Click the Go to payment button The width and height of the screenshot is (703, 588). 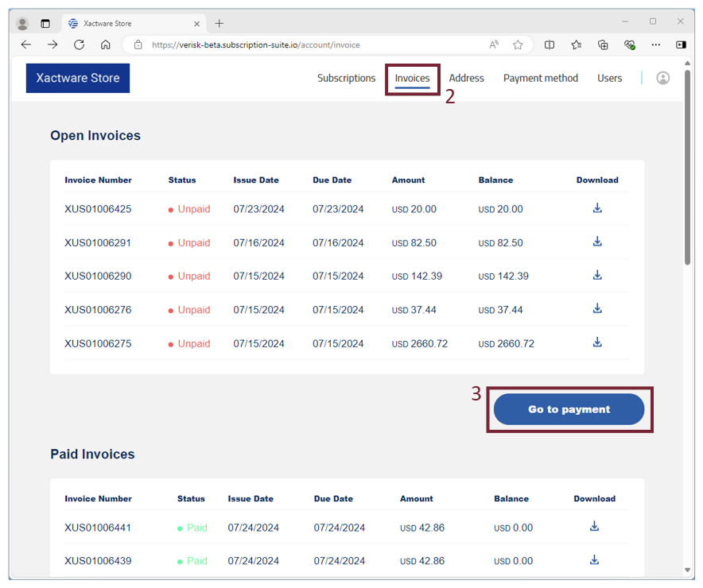[x=569, y=409]
